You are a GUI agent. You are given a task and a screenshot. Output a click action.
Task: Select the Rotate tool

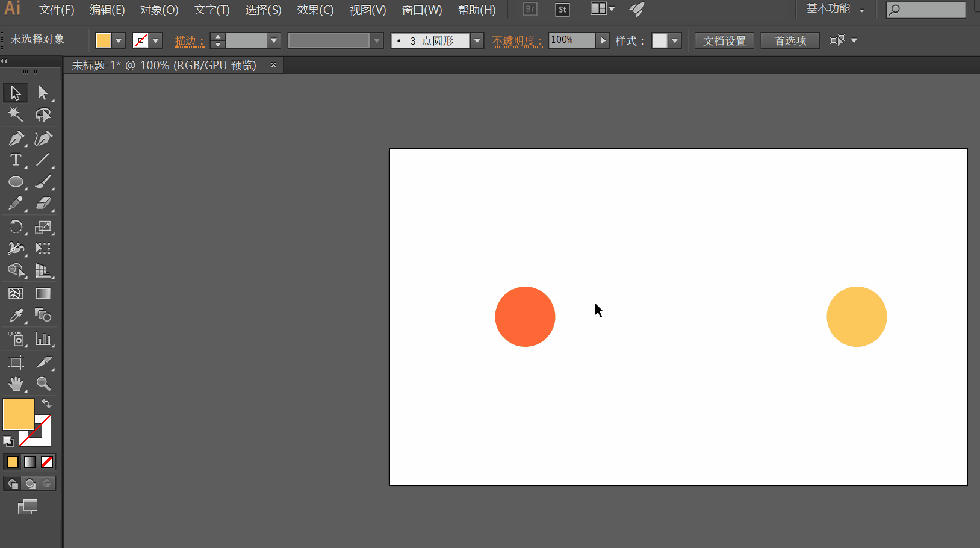[x=16, y=227]
